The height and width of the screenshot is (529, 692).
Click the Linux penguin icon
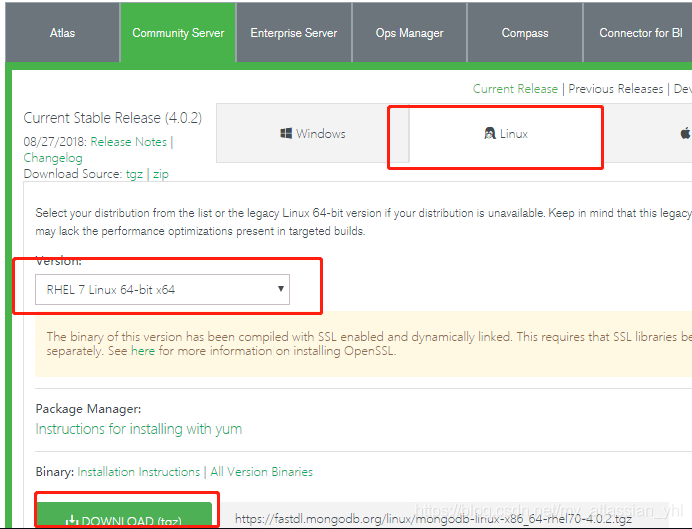tap(490, 133)
